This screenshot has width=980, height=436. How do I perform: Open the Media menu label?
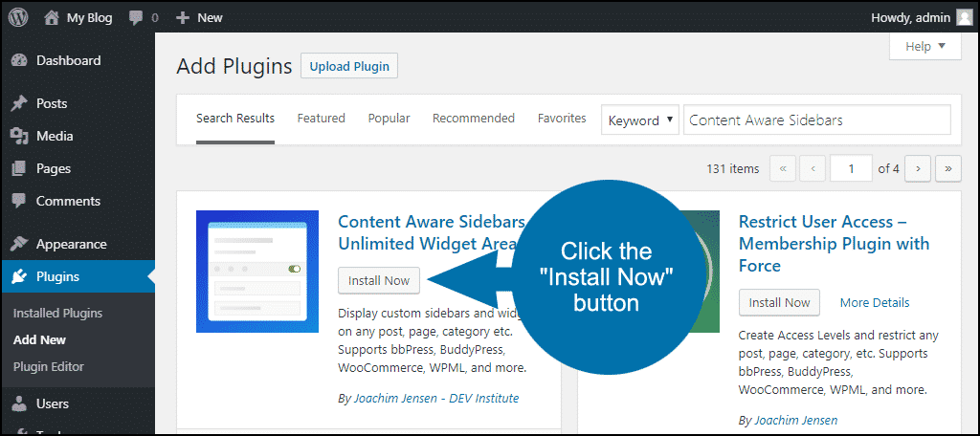point(55,136)
